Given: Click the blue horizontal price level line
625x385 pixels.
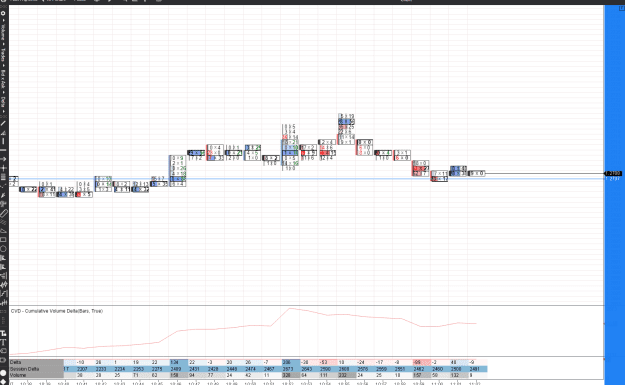Looking at the screenshot, I should tap(307, 179).
